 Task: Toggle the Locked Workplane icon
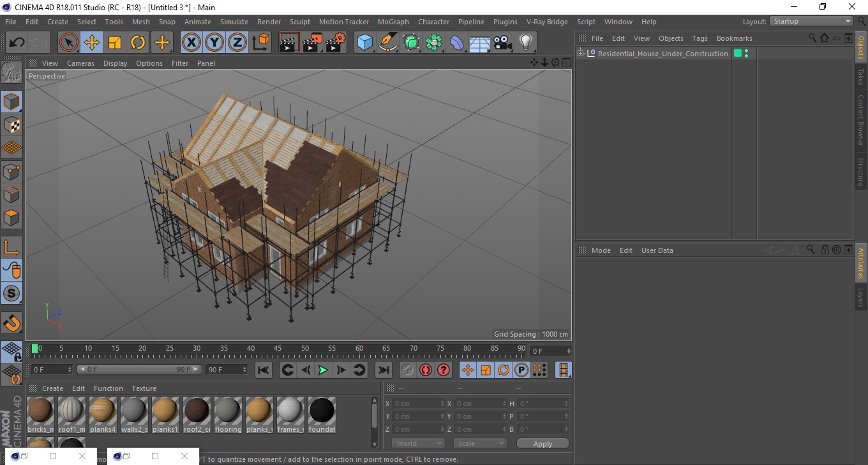click(x=11, y=351)
